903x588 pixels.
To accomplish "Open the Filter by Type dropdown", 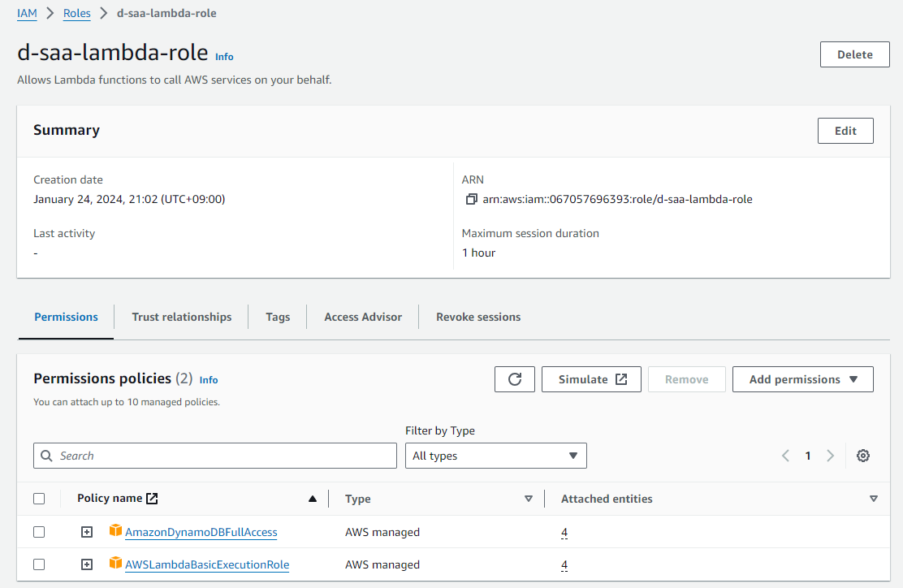I will pos(495,456).
